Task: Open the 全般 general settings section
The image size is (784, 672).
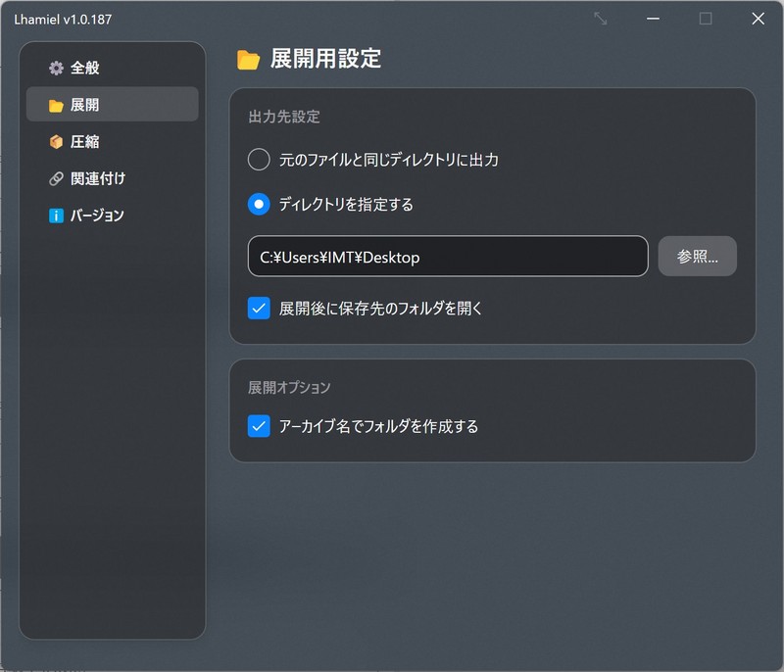Action: click(112, 68)
